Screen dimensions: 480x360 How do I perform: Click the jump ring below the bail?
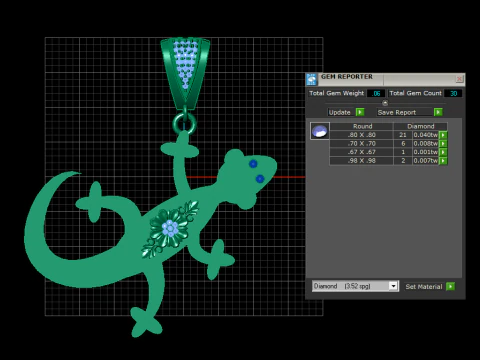(x=184, y=123)
